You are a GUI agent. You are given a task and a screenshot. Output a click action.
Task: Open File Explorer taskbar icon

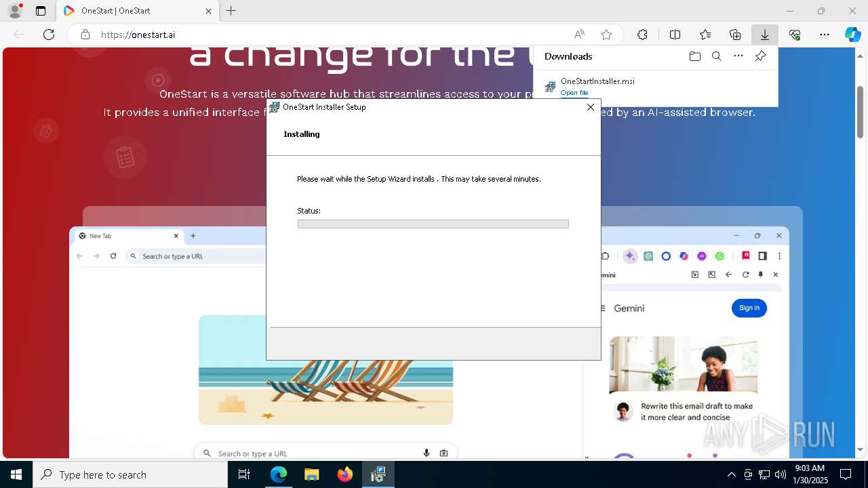click(312, 474)
